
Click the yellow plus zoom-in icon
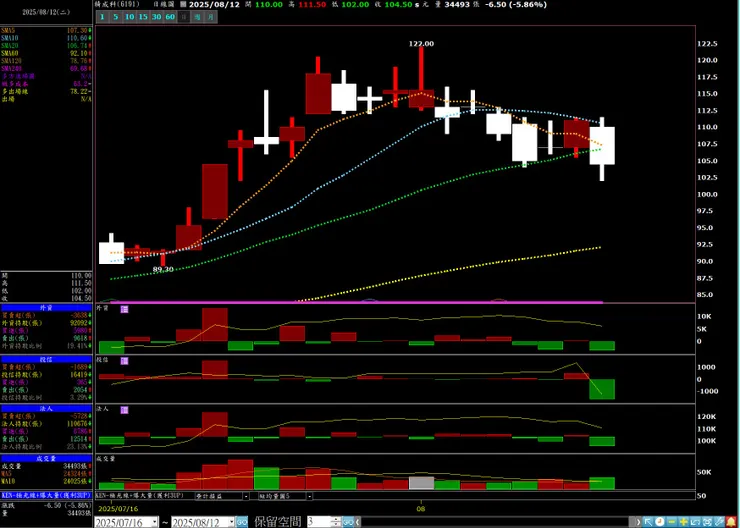(683, 522)
